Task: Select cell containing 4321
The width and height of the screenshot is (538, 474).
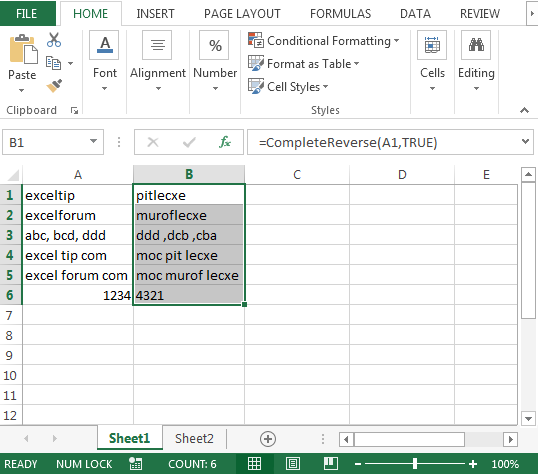Action: pyautogui.click(x=189, y=295)
